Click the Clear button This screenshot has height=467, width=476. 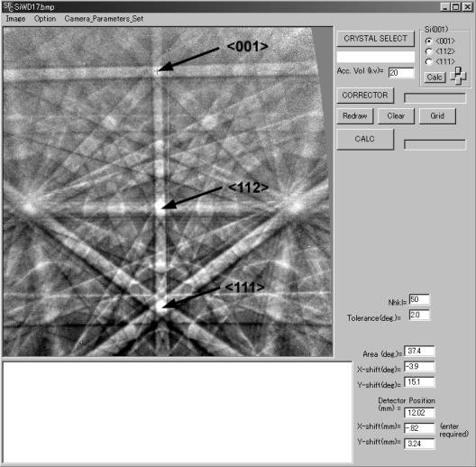[396, 116]
